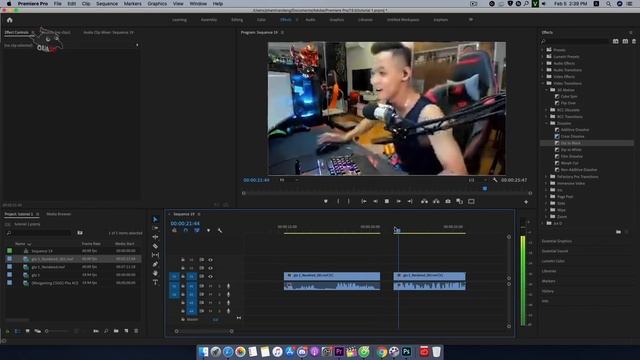Toggle V1 track output eye
The image size is (640, 360).
211,276
